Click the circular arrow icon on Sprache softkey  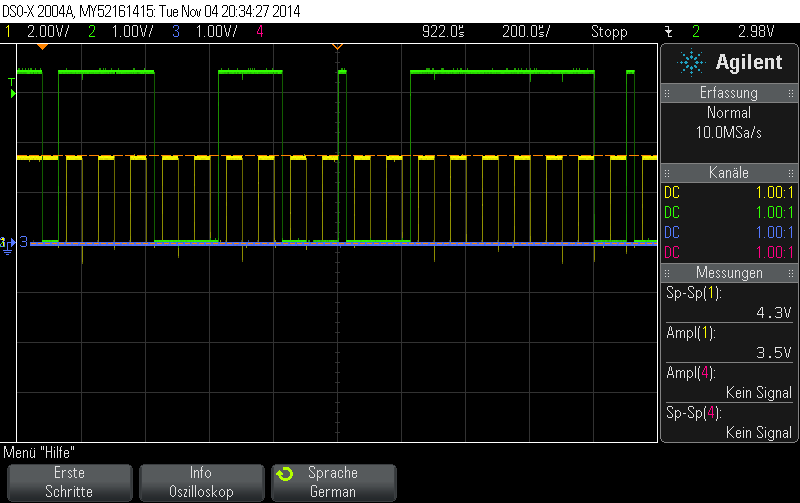(285, 473)
